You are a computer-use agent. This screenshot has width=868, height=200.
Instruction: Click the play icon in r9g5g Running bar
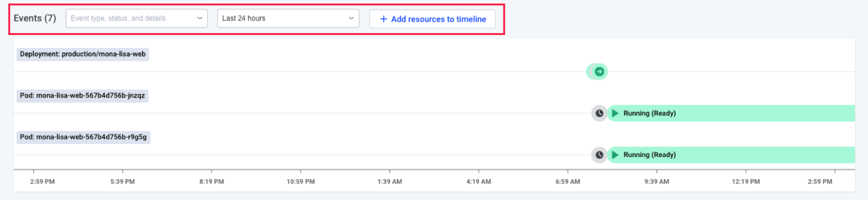(x=615, y=155)
